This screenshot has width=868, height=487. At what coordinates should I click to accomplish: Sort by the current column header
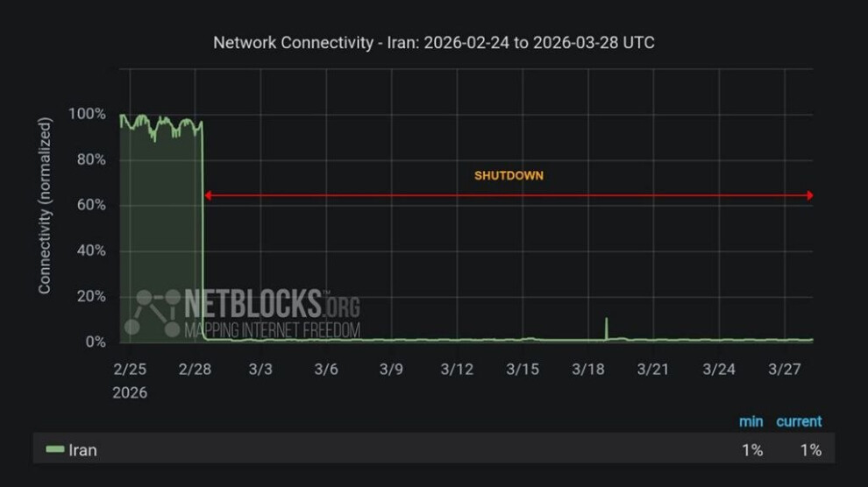click(x=799, y=421)
